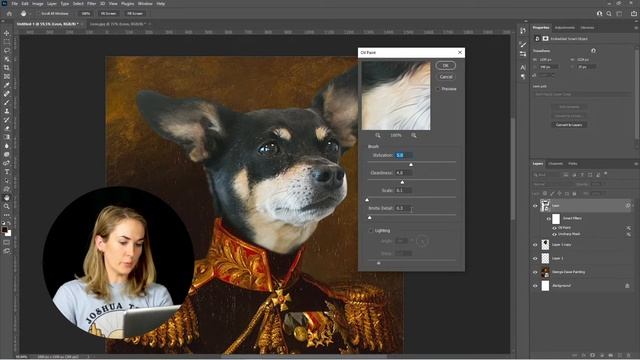This screenshot has width=640, height=360.
Task: Toggle Oil Paint filter visibility
Action: (x=554, y=228)
